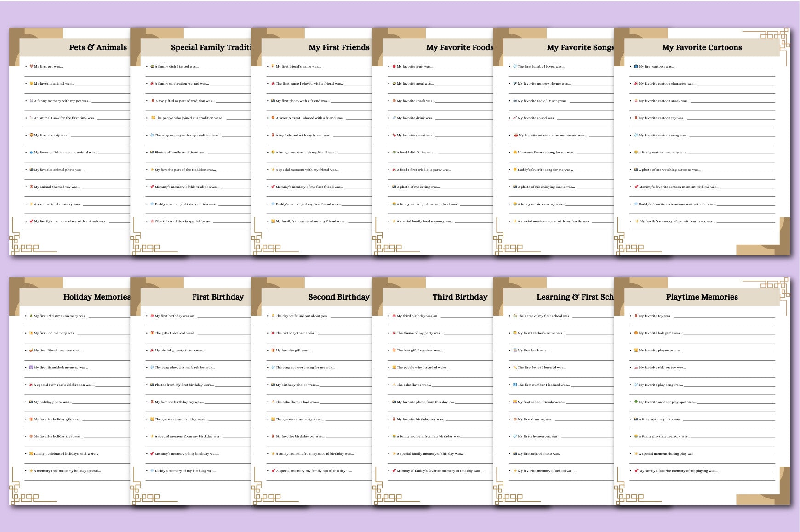
Task: Click the 'First Birthday' page title
Action: 218,297
